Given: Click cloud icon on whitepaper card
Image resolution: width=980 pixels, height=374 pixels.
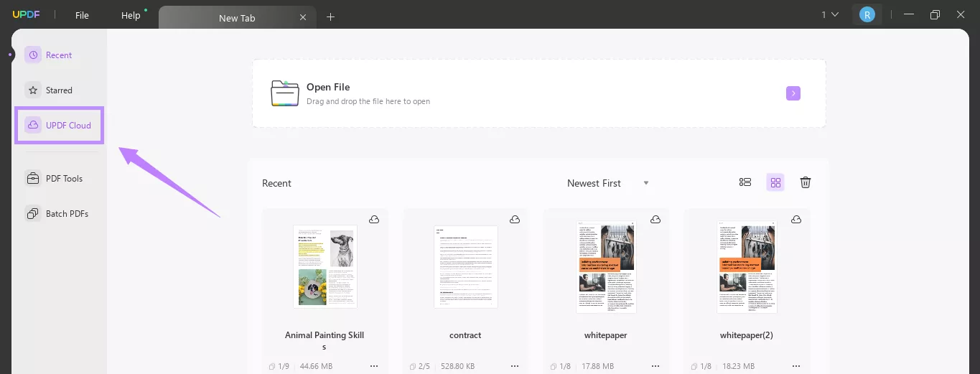Looking at the screenshot, I should [655, 219].
